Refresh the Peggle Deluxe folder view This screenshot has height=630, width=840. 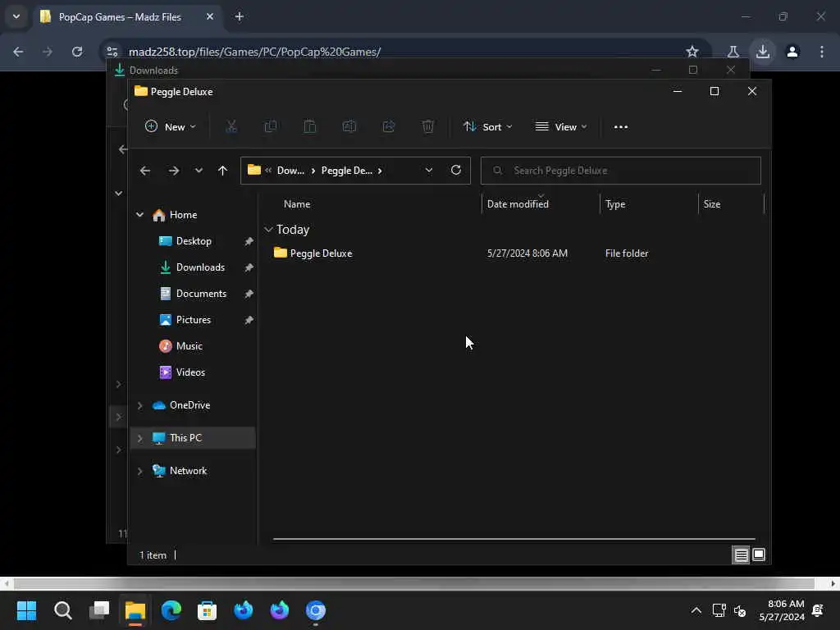[x=456, y=171]
